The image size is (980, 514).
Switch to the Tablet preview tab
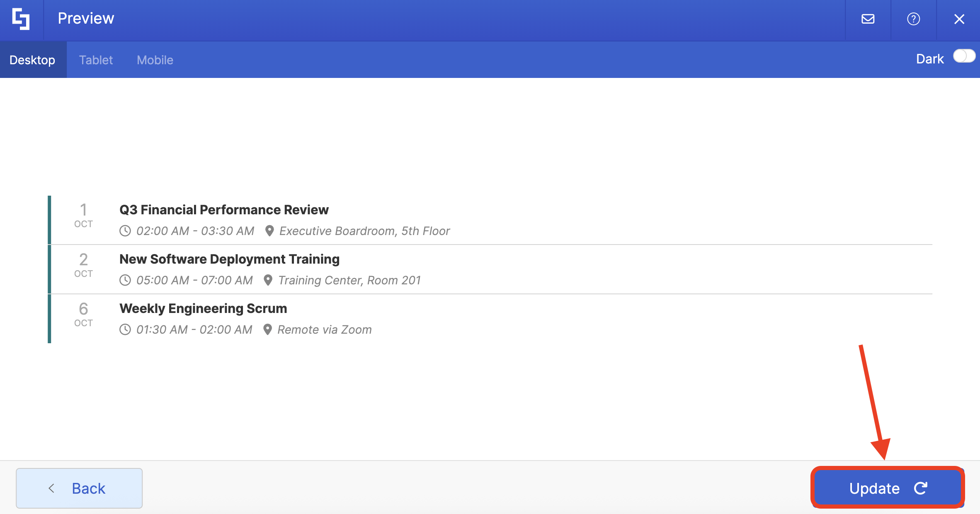[96, 60]
